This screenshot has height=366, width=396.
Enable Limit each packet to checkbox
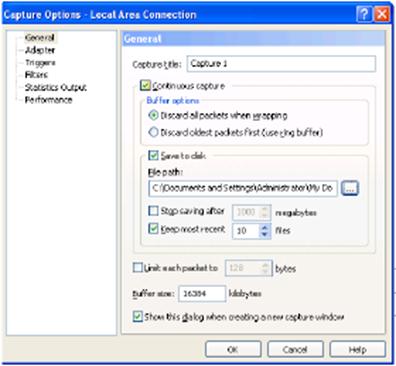(137, 268)
